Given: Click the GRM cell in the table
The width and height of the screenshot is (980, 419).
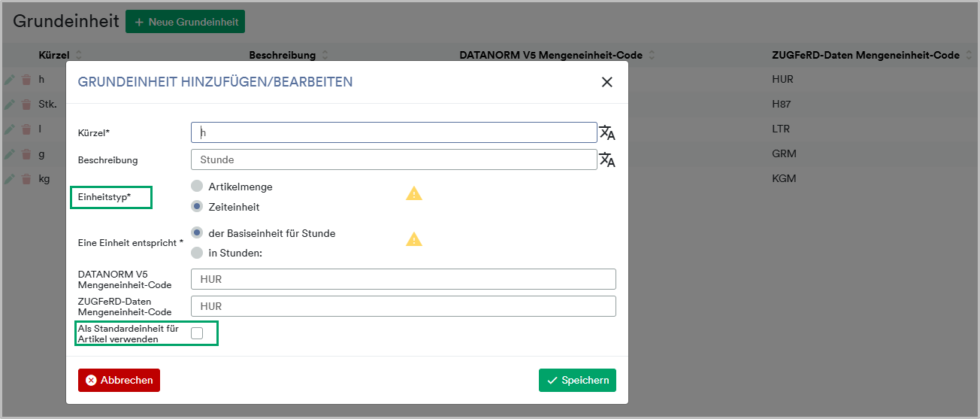Looking at the screenshot, I should 784,153.
